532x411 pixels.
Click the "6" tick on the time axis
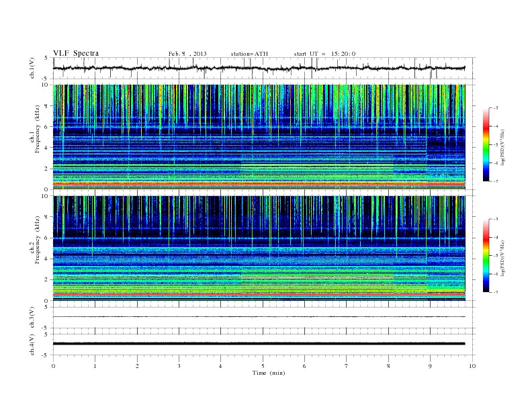(304, 366)
